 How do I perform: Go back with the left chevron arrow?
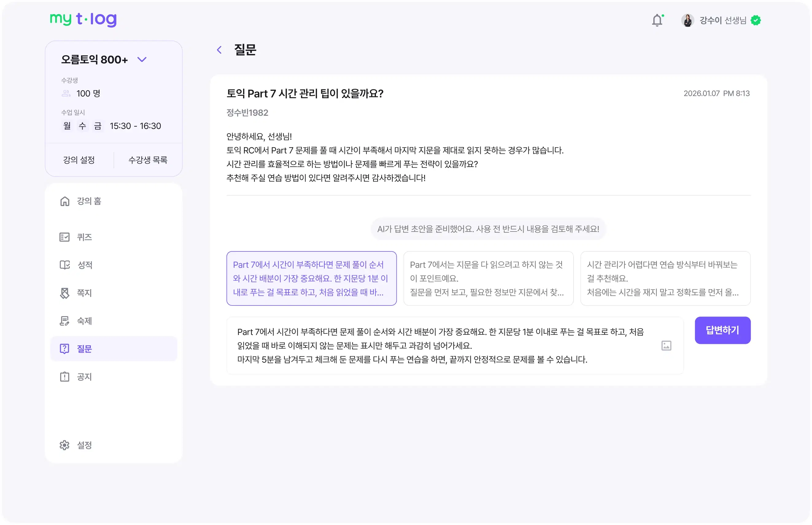[x=219, y=50]
